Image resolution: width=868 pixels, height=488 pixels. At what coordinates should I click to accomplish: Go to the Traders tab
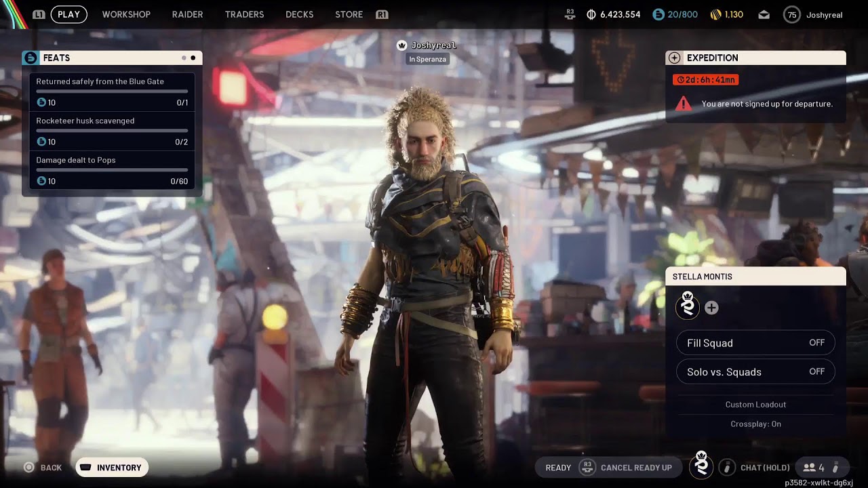244,14
